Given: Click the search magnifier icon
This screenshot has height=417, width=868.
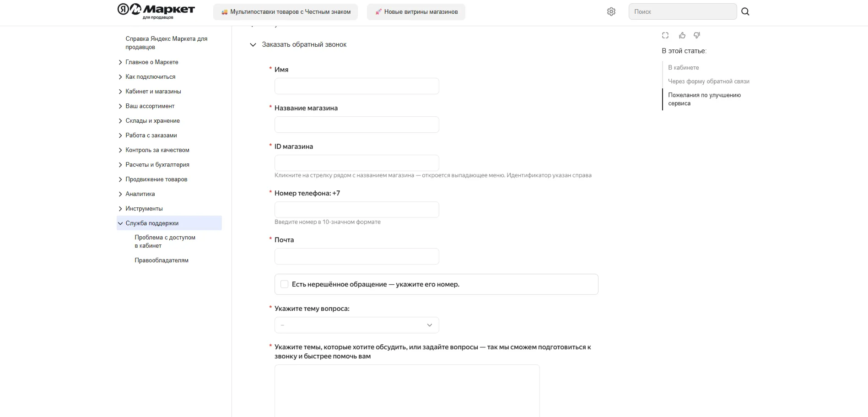Looking at the screenshot, I should [x=745, y=12].
